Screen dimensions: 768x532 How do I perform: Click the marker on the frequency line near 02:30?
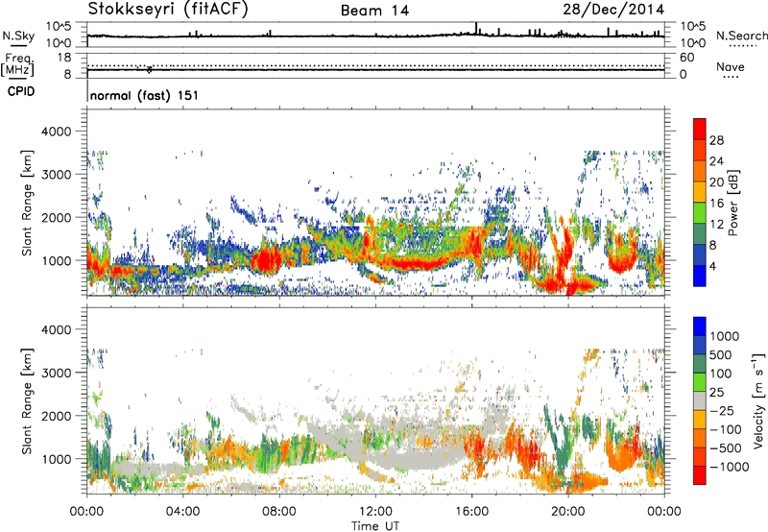tap(150, 69)
